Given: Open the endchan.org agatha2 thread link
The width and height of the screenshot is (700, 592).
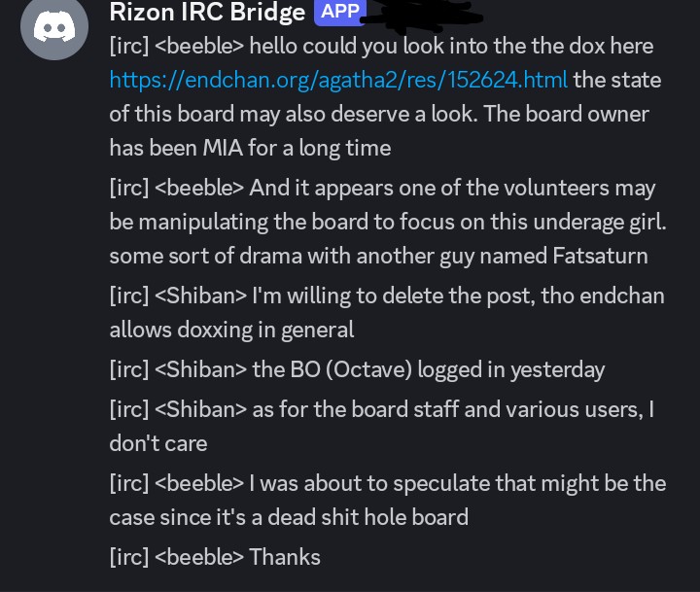Looking at the screenshot, I should pyautogui.click(x=338, y=80).
